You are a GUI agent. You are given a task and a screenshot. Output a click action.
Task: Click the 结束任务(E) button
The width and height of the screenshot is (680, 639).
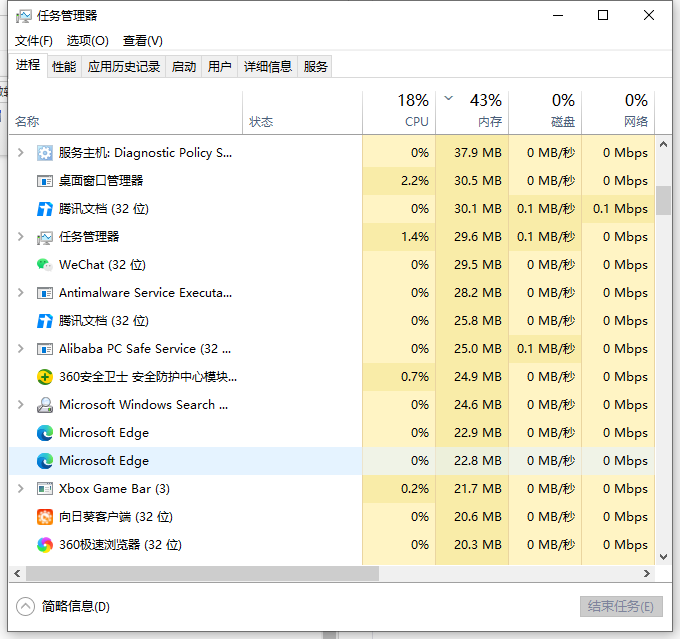[620, 607]
